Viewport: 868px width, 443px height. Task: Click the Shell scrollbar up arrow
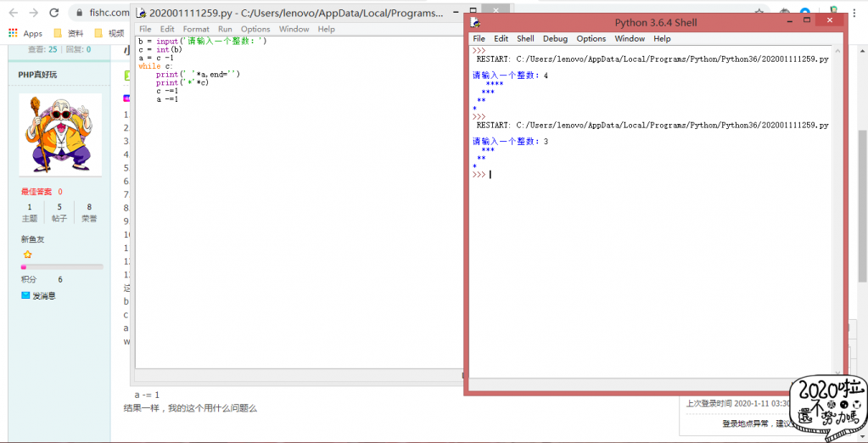(x=836, y=50)
